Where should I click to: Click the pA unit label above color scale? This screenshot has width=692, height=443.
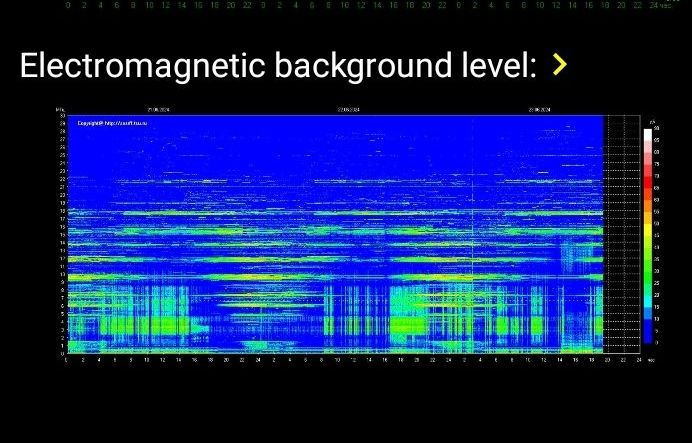pyautogui.click(x=652, y=121)
